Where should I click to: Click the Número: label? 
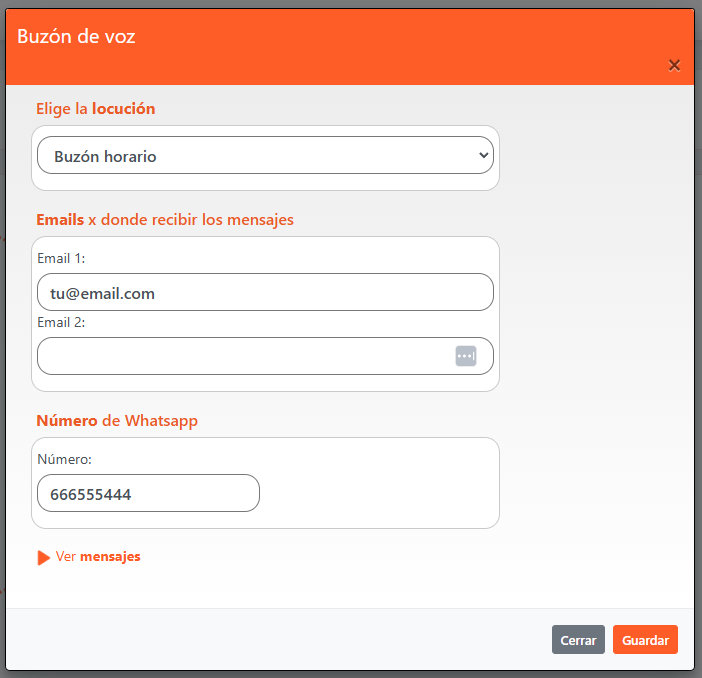pos(64,459)
